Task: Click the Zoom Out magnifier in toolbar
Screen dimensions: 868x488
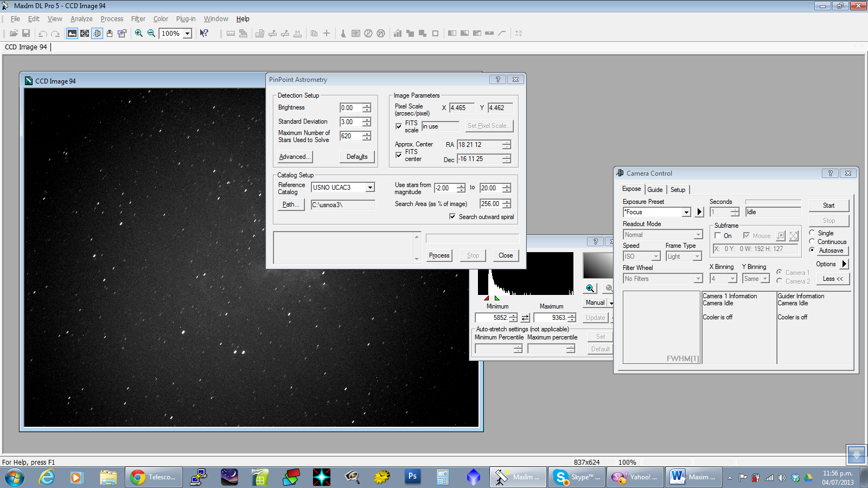Action: click(151, 33)
